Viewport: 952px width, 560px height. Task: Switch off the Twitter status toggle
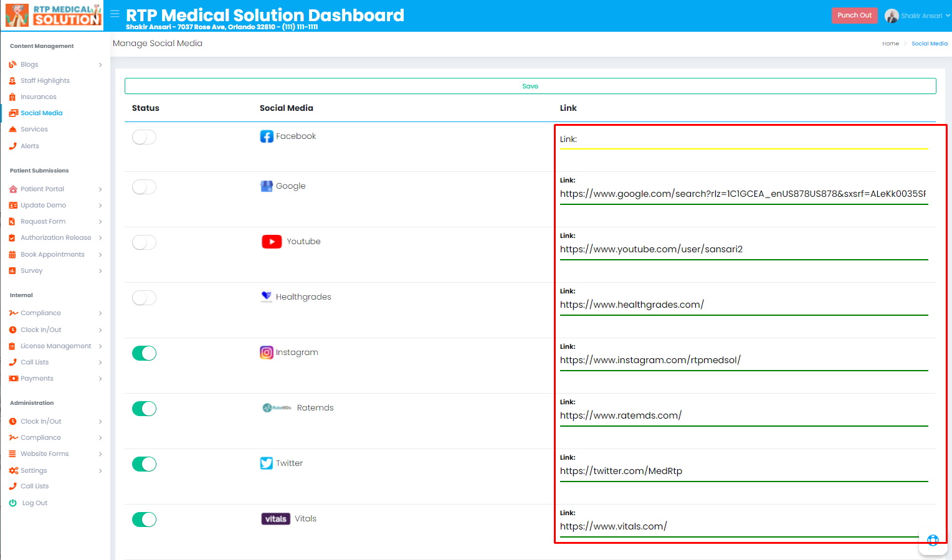144,464
